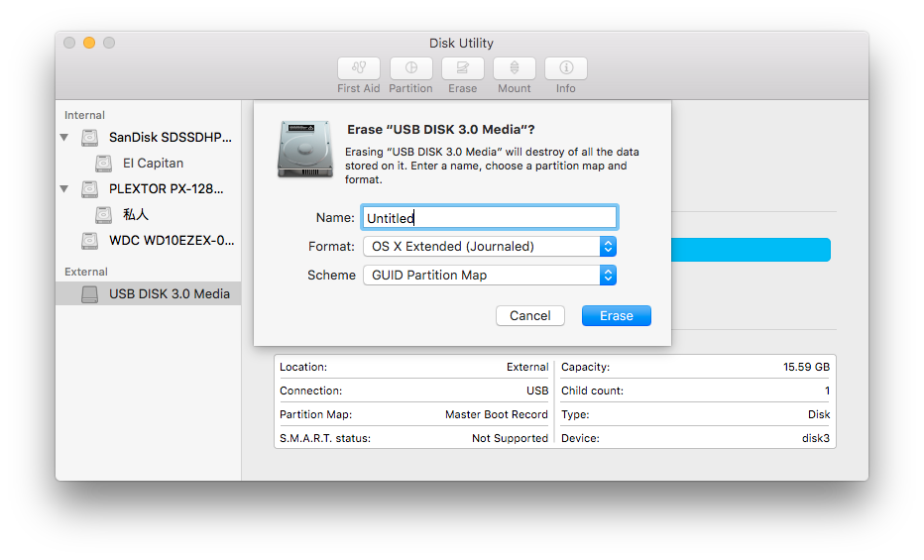Collapse the PLEXTOR PX-128 disclosure triangle
Screen dimensions: 924x560
tap(64, 189)
